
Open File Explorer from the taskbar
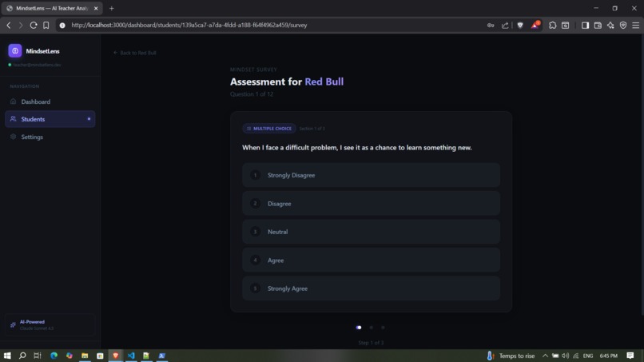[x=85, y=356]
